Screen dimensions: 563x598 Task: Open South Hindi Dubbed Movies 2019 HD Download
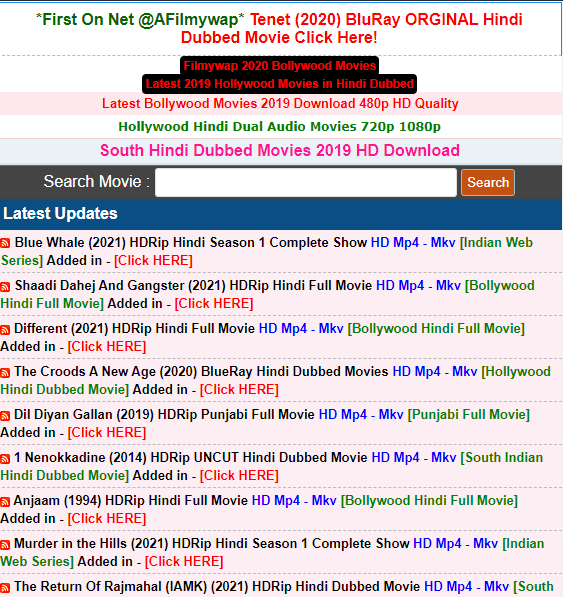point(280,150)
